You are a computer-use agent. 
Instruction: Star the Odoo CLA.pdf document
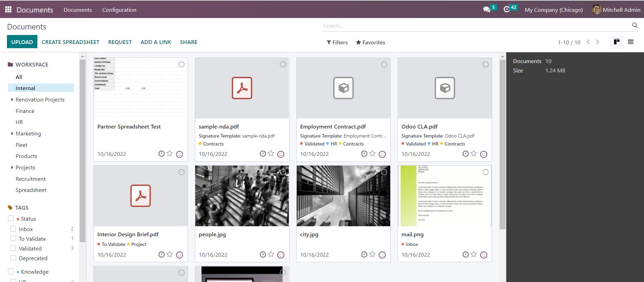pos(474,153)
